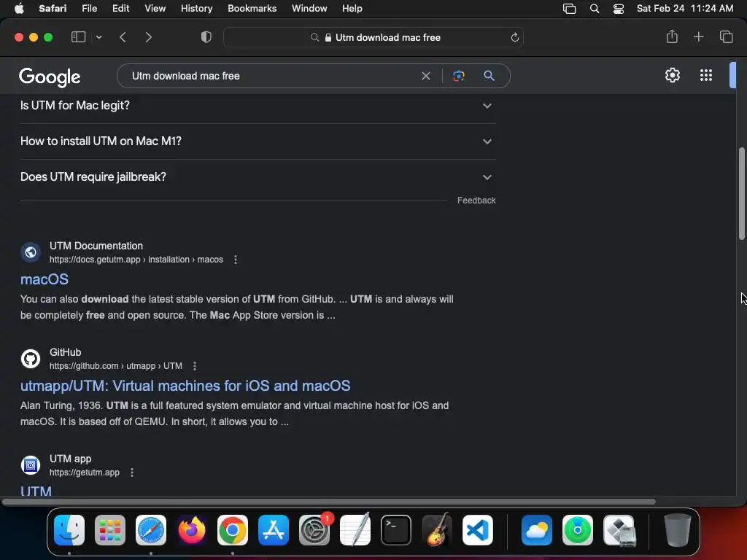This screenshot has height=560, width=747.
Task: Open the Edit menu
Action: (120, 9)
